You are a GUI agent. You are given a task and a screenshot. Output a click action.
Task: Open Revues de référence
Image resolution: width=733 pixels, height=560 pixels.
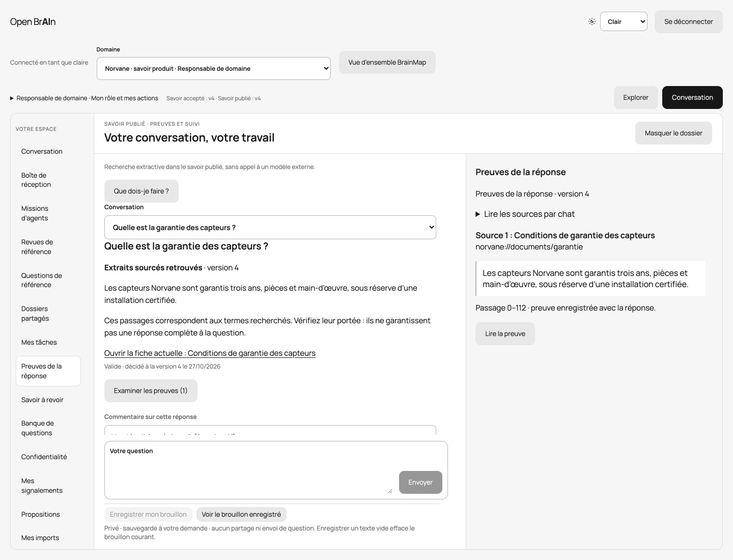[48, 247]
